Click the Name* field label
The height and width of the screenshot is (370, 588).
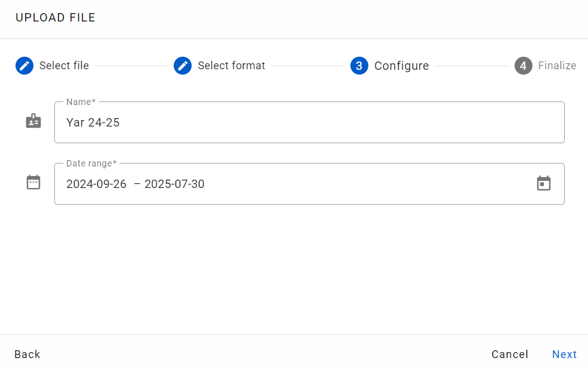[x=81, y=102]
